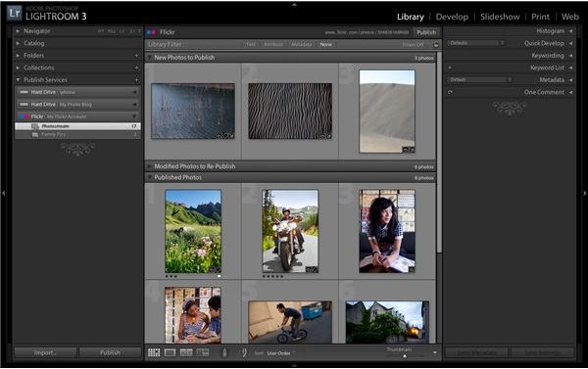
Task: Add a publish service with plus icon
Action: 136,80
